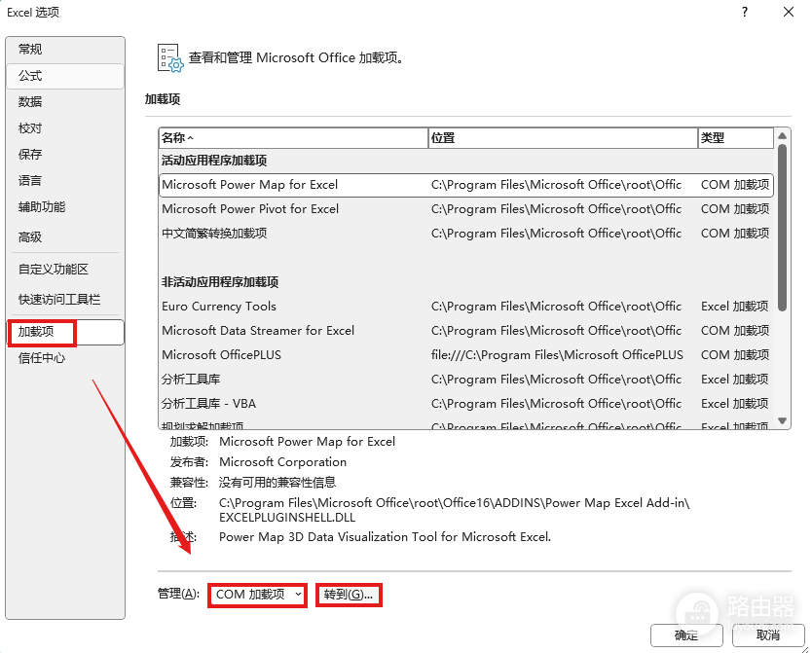
Task: Open the 管理 COM 加载项 dropdown
Action: 257,595
